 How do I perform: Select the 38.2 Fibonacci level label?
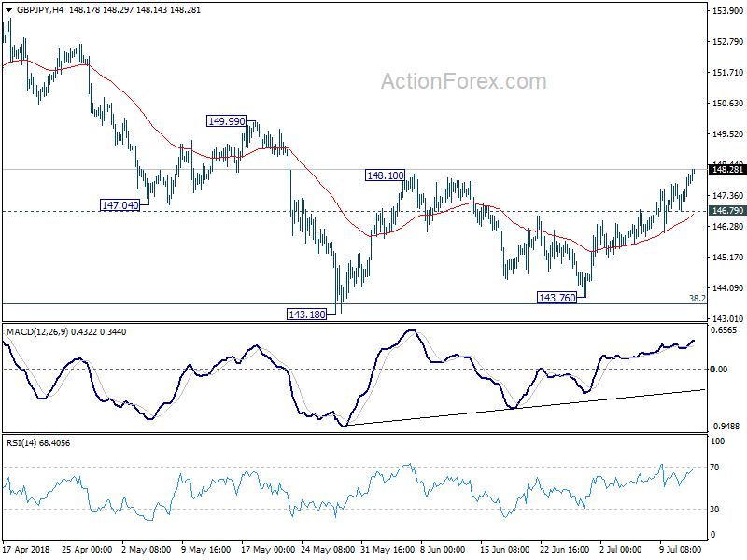pyautogui.click(x=697, y=299)
